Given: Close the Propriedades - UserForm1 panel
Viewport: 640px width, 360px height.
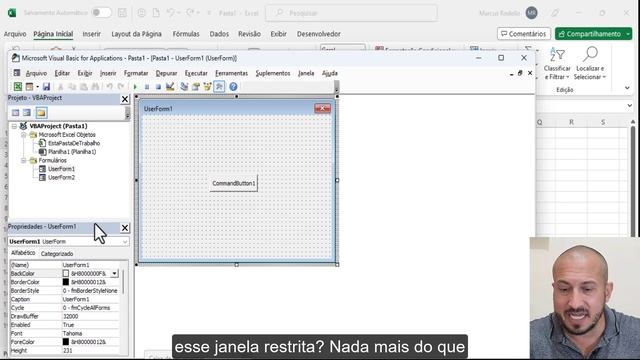Looking at the screenshot, I should 125,228.
